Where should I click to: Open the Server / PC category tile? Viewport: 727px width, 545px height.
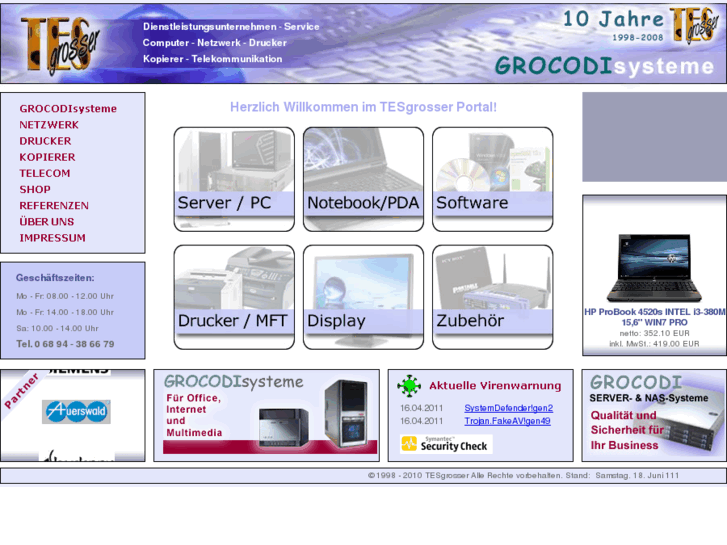[234, 179]
